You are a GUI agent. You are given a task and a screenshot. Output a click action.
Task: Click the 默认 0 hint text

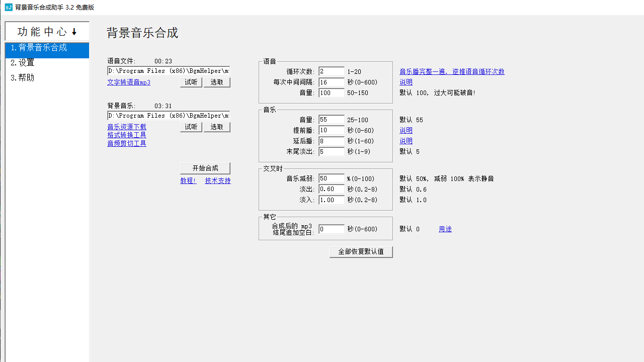[x=410, y=229]
